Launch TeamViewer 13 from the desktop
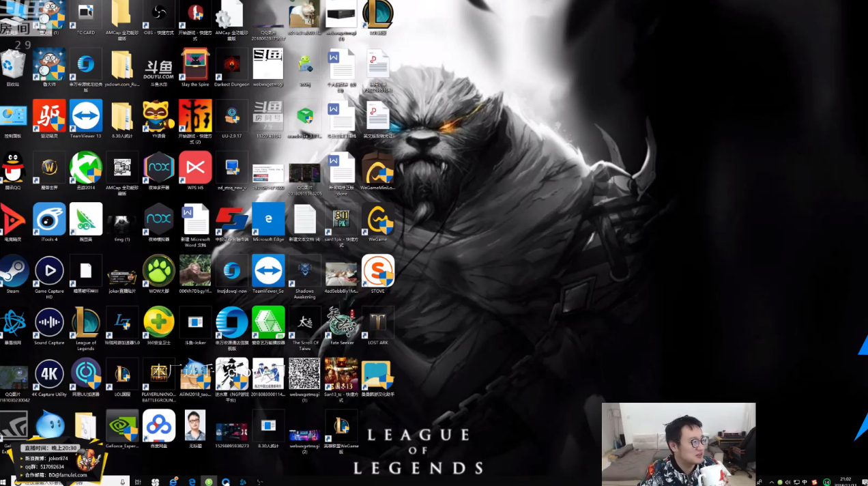The image size is (868, 486). click(x=85, y=116)
